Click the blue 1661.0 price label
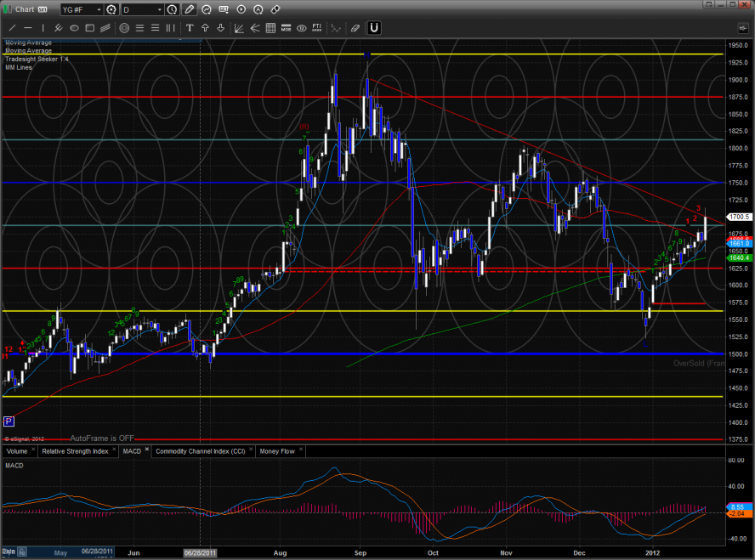 pos(739,244)
